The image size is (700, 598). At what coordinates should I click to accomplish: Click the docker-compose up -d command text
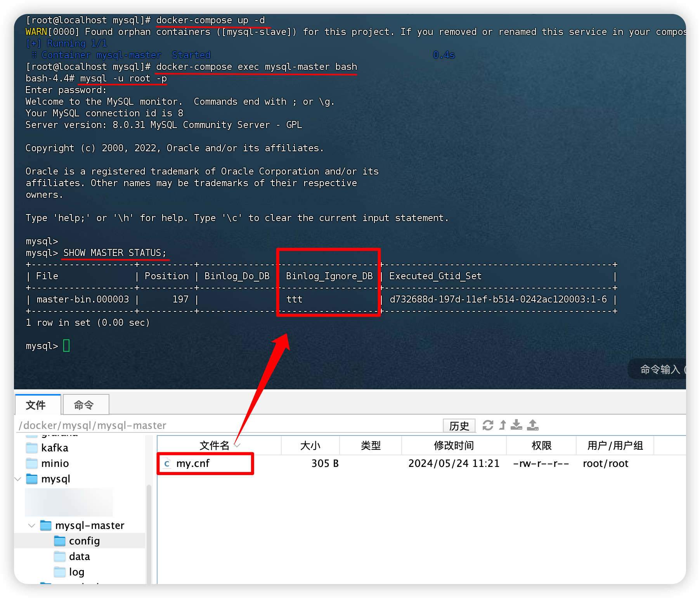pyautogui.click(x=211, y=20)
